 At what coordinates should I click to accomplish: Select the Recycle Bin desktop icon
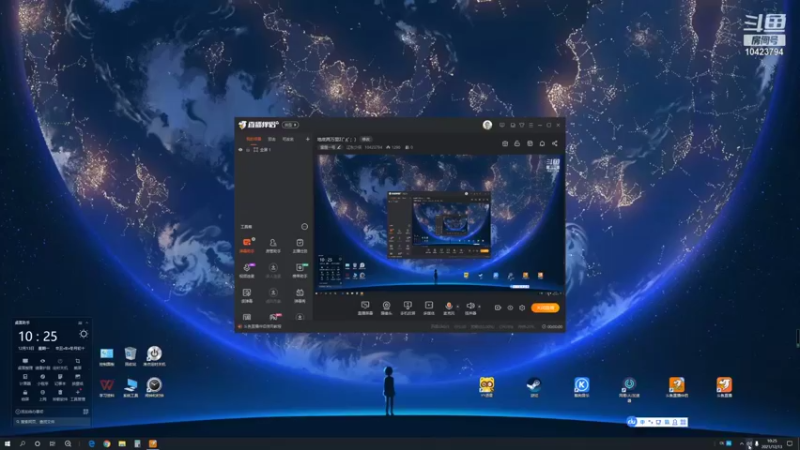[x=131, y=356]
